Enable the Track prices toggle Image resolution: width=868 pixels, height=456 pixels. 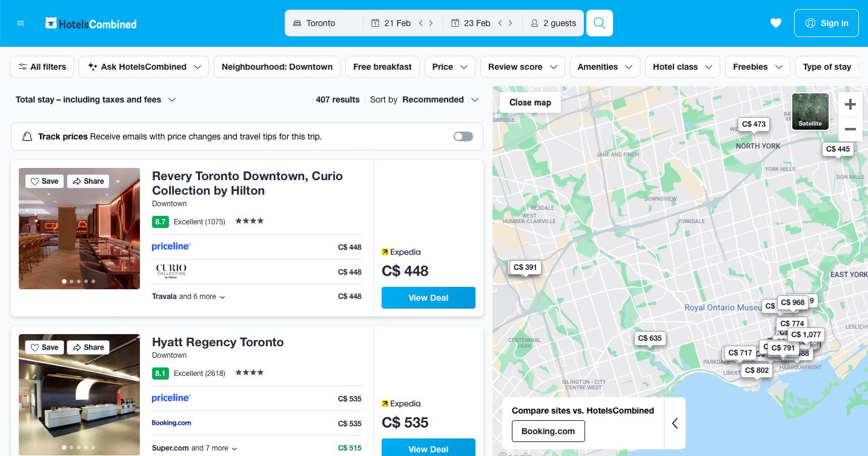[463, 136]
